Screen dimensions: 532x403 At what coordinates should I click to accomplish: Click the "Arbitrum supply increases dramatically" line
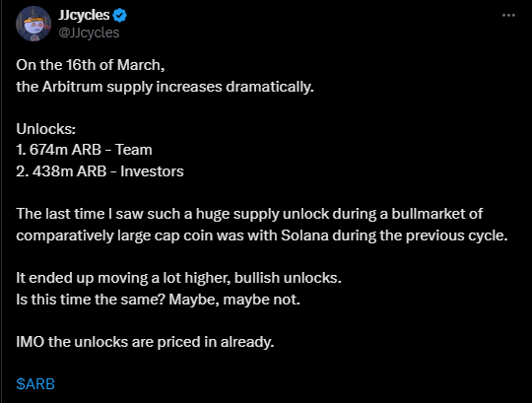click(165, 87)
